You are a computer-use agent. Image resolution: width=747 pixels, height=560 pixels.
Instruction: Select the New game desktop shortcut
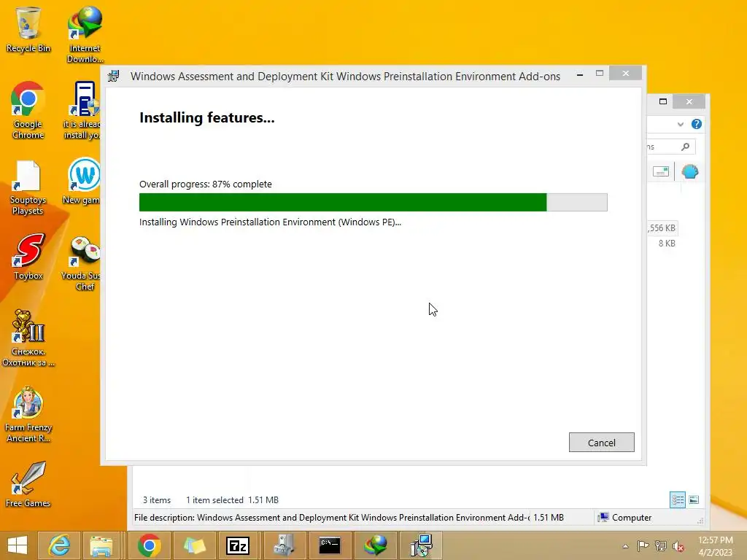pos(82,182)
